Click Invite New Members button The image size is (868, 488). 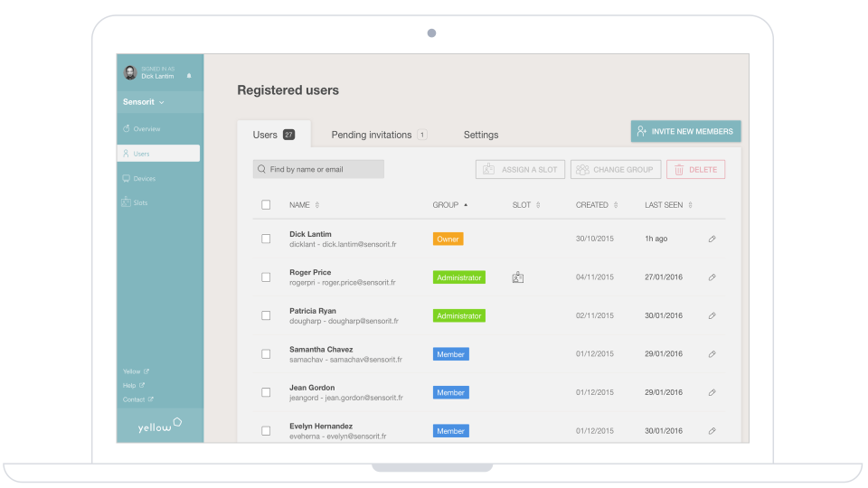(x=686, y=131)
